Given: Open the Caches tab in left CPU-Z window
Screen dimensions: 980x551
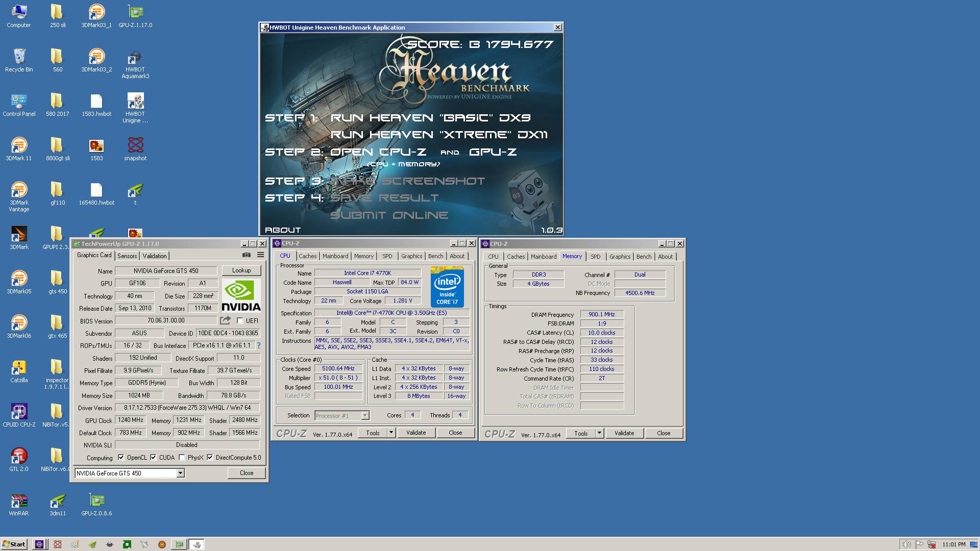Looking at the screenshot, I should 308,256.
